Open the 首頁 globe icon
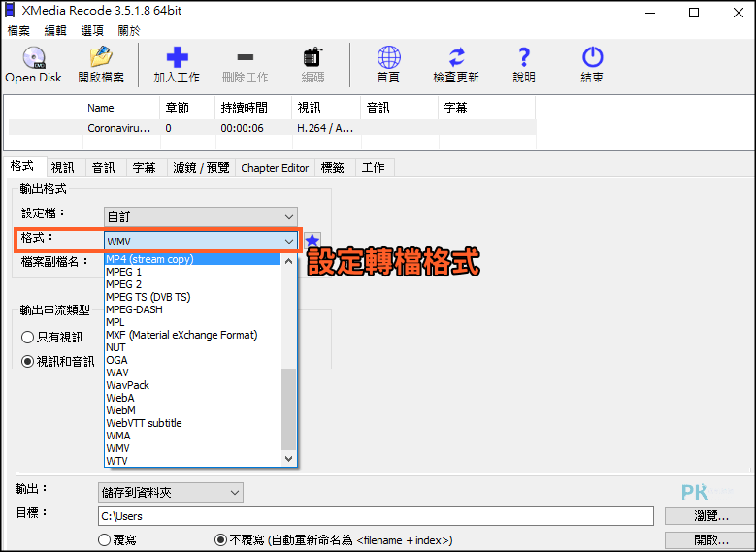This screenshot has width=756, height=552. pos(388,57)
